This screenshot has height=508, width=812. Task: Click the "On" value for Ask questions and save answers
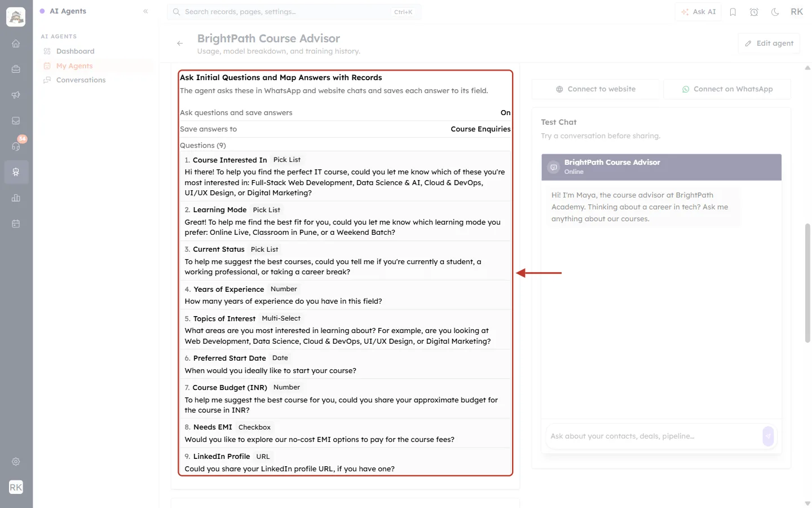pyautogui.click(x=506, y=113)
